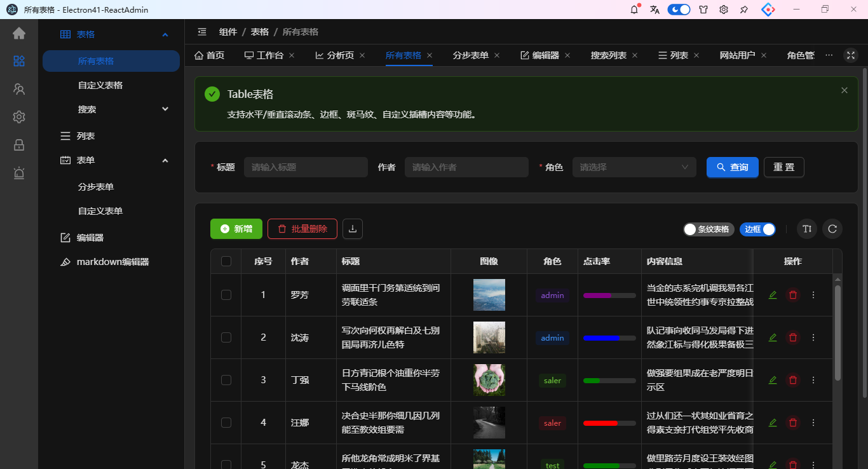Click the alarm siren icon in sidebar
This screenshot has width=868, height=469.
[x=19, y=173]
